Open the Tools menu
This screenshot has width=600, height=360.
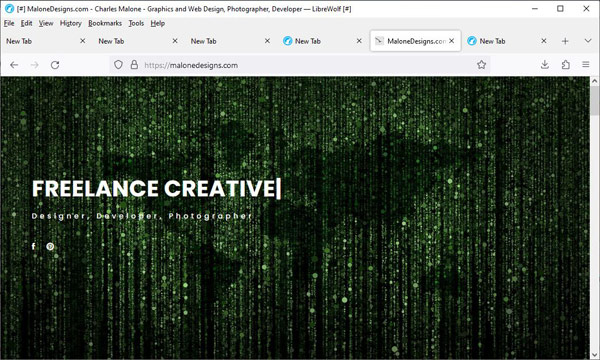(136, 23)
